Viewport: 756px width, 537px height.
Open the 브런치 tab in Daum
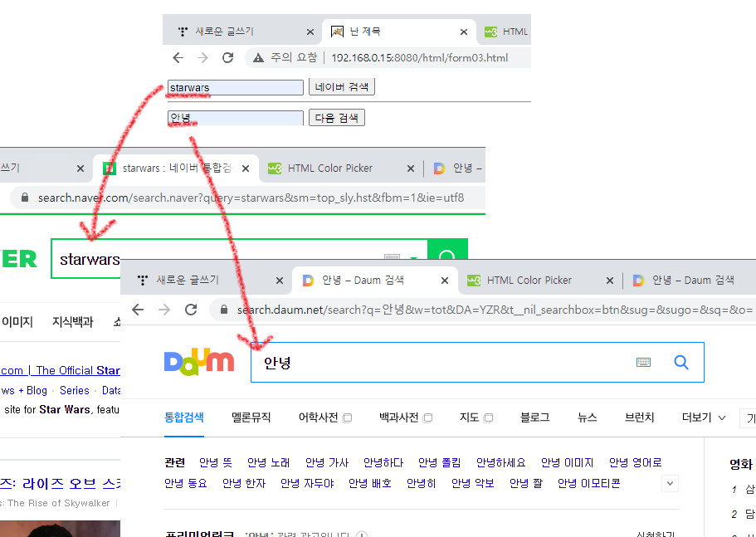pyautogui.click(x=639, y=417)
